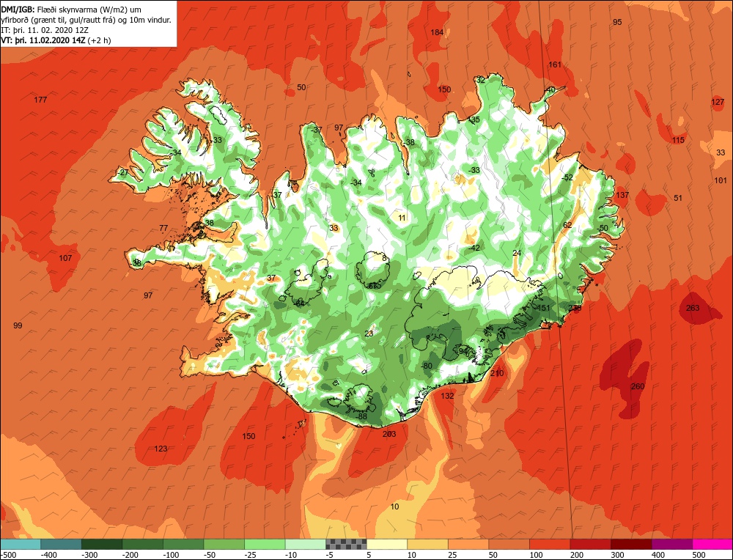Click the 263 value in the dark red patch
The height and width of the screenshot is (560, 733).
pyautogui.click(x=693, y=308)
